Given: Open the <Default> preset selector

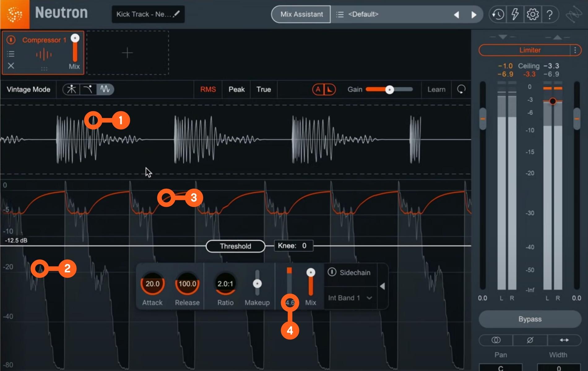Looking at the screenshot, I should (x=363, y=14).
